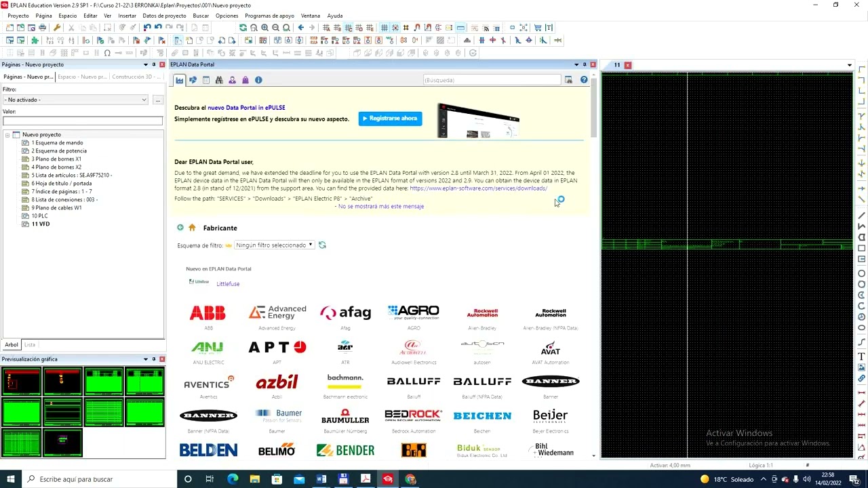Click orange home icon next to Fabricante
Viewport: 868px width, 488px height.
point(192,228)
